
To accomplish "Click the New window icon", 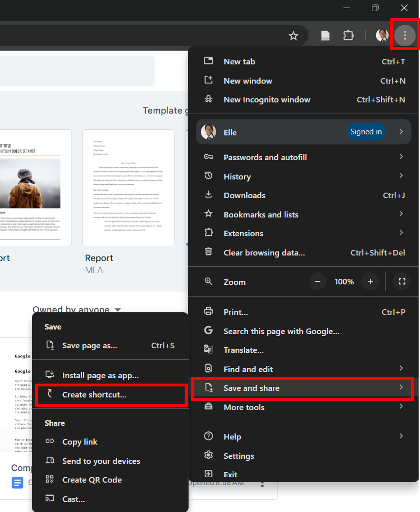I will point(208,80).
